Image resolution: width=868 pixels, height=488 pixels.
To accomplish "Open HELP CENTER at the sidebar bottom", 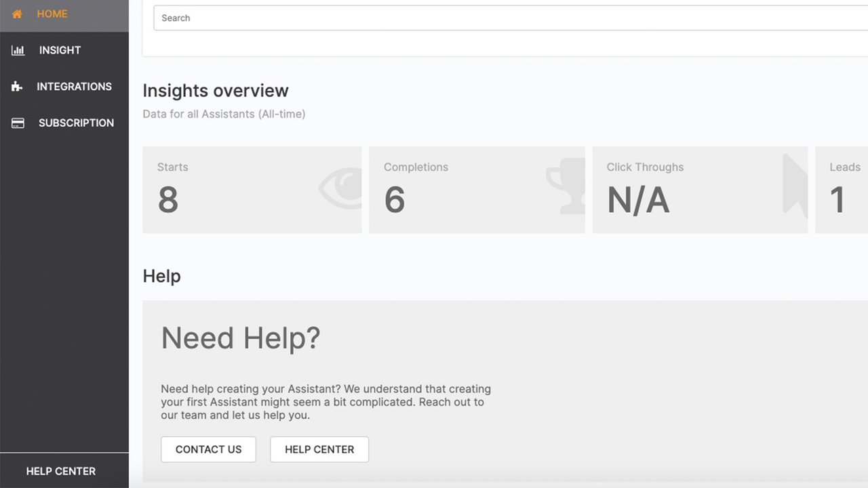I will pos(61,471).
